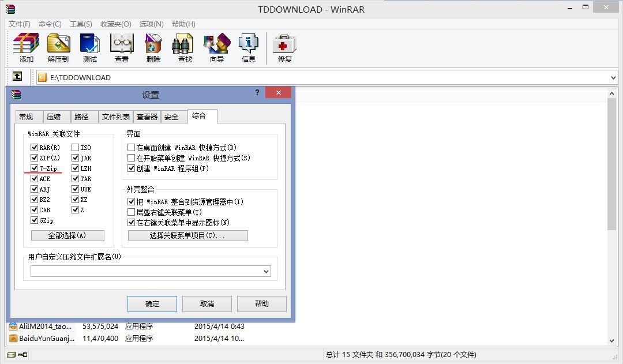Click the 查找 (Find) binoculars icon
Viewport: 623px width, 364px height.
pyautogui.click(x=183, y=43)
